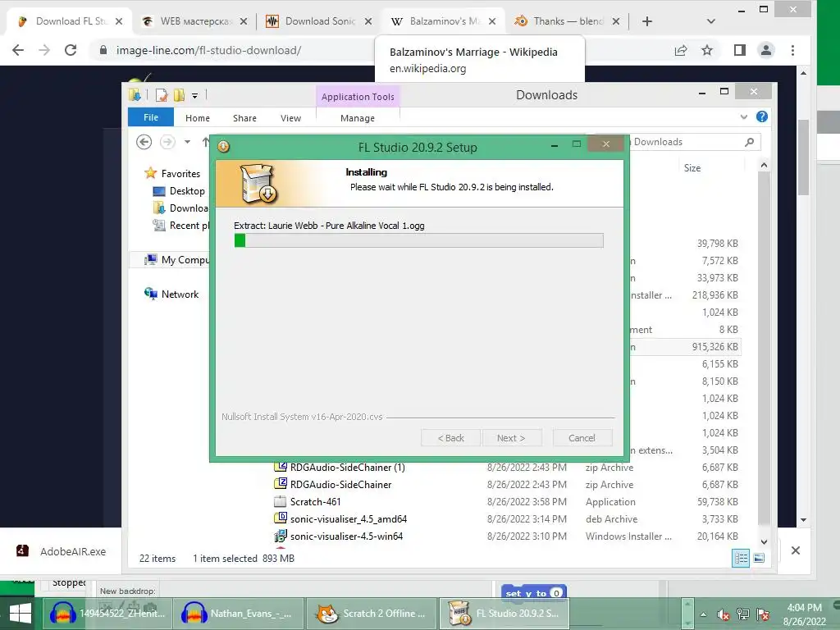840x630 pixels.
Task: Go back in Explorer navigation
Action: click(144, 142)
